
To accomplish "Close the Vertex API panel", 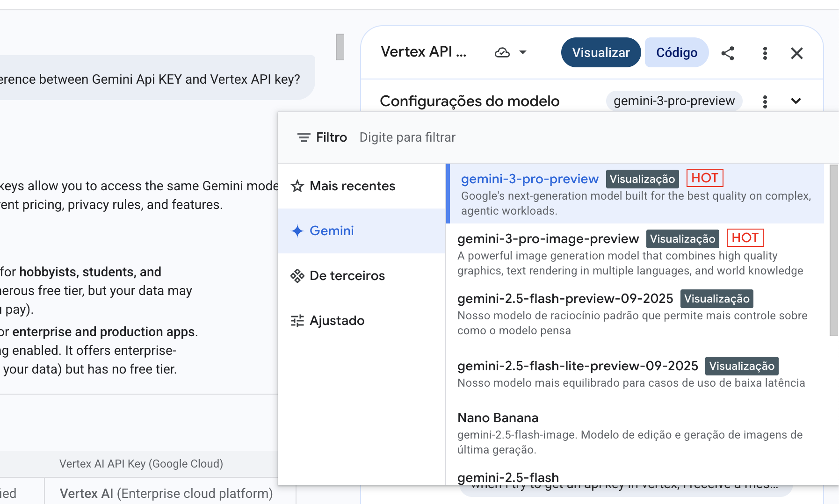I will [796, 53].
